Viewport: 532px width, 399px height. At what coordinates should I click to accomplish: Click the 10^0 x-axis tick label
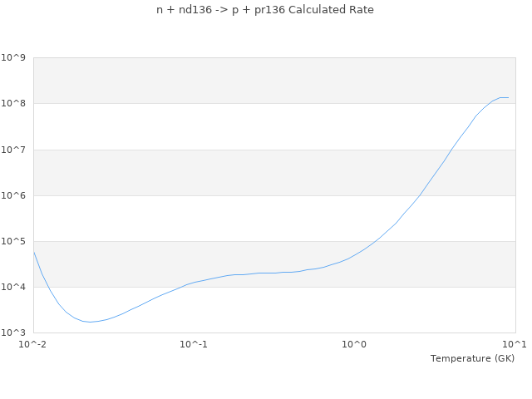[x=354, y=344]
